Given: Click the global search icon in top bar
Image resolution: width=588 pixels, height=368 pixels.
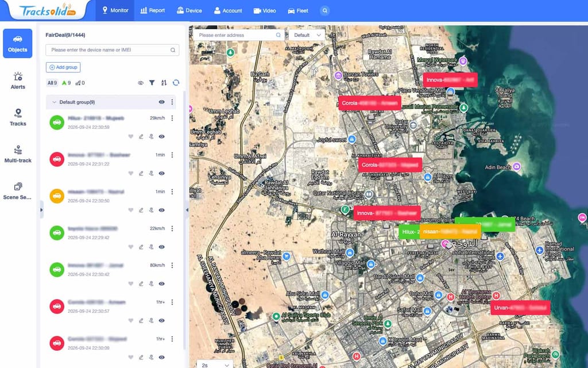Looking at the screenshot, I should pos(325,10).
